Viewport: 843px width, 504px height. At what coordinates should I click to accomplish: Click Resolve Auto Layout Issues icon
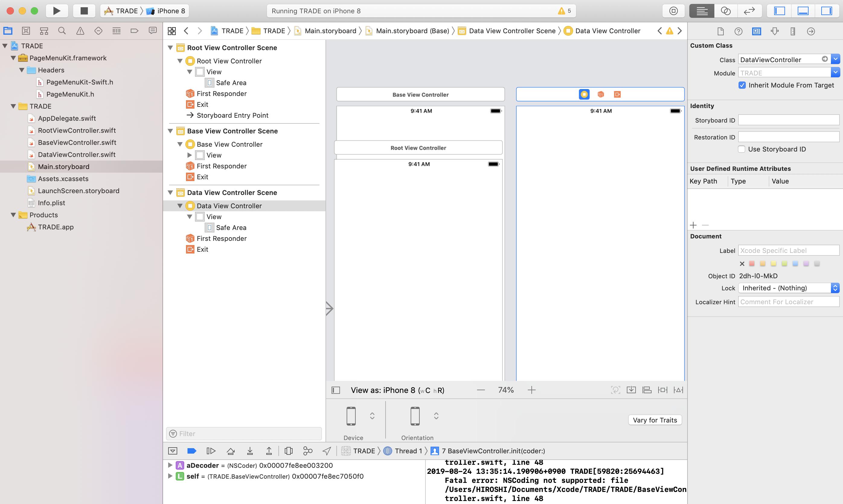678,390
